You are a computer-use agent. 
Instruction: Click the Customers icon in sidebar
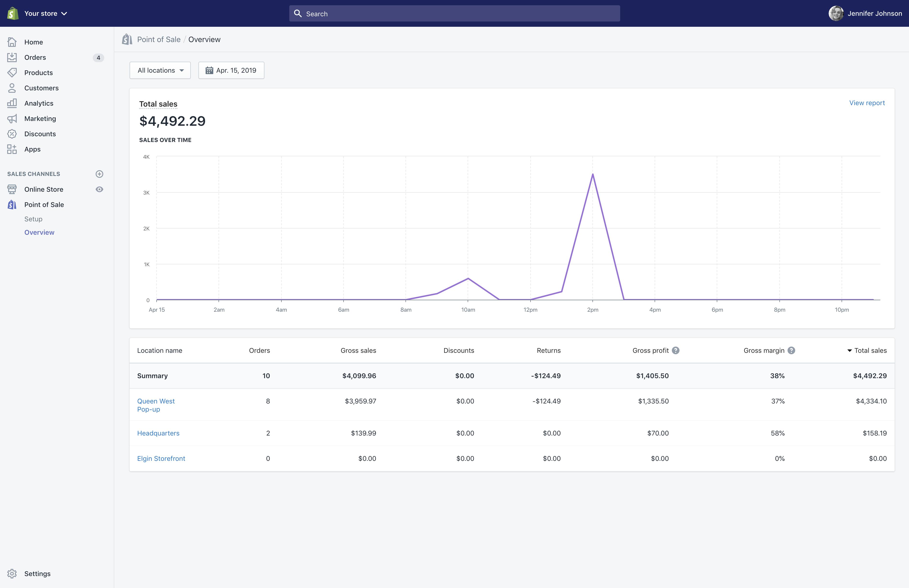(12, 87)
